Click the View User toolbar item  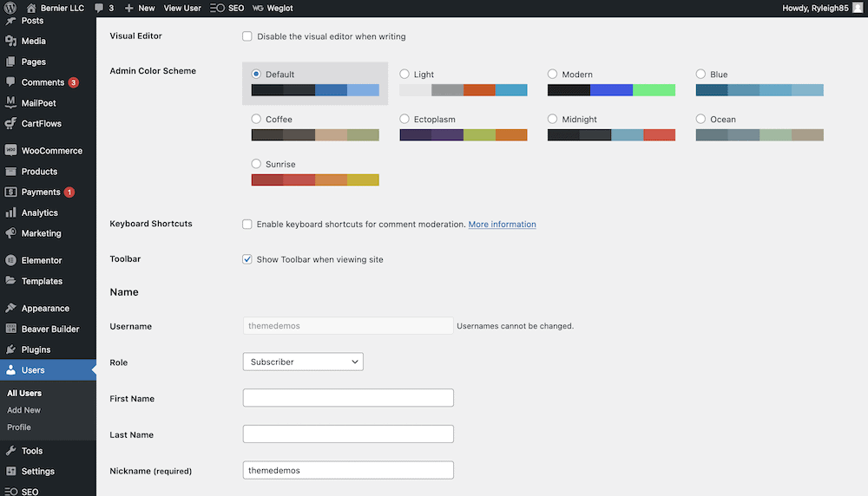pos(182,8)
